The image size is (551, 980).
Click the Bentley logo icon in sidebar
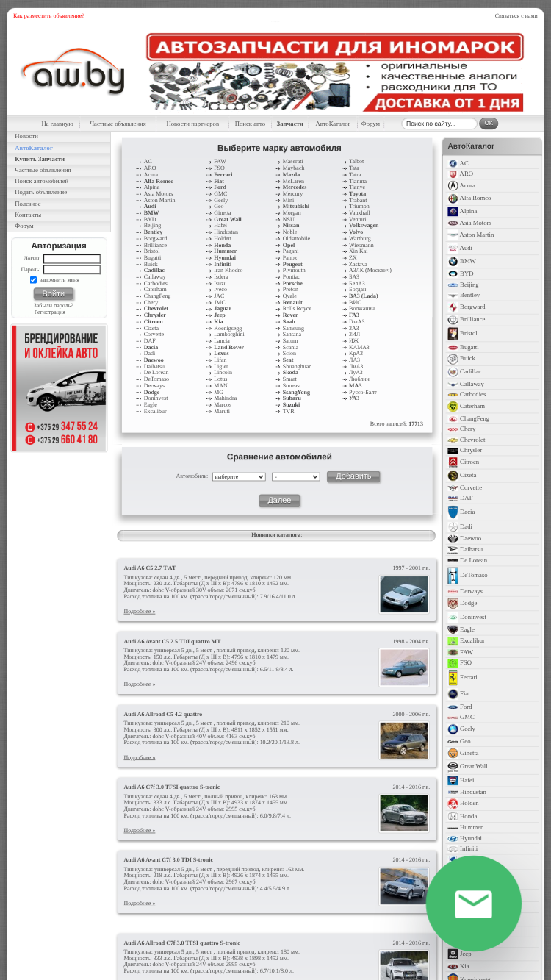[453, 296]
